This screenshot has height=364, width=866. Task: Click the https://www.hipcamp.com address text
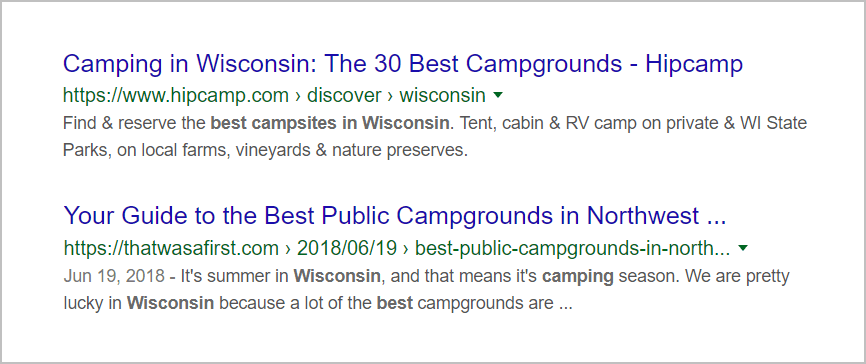pyautogui.click(x=176, y=96)
